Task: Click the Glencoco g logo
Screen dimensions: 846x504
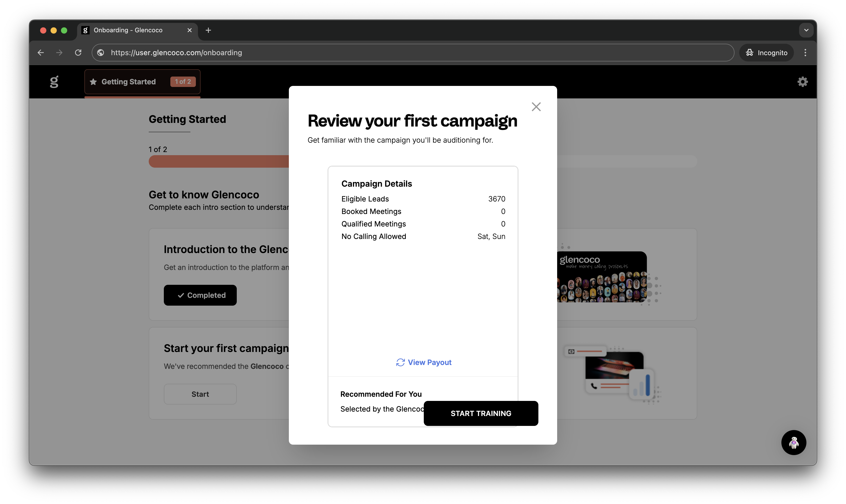Action: tap(54, 81)
